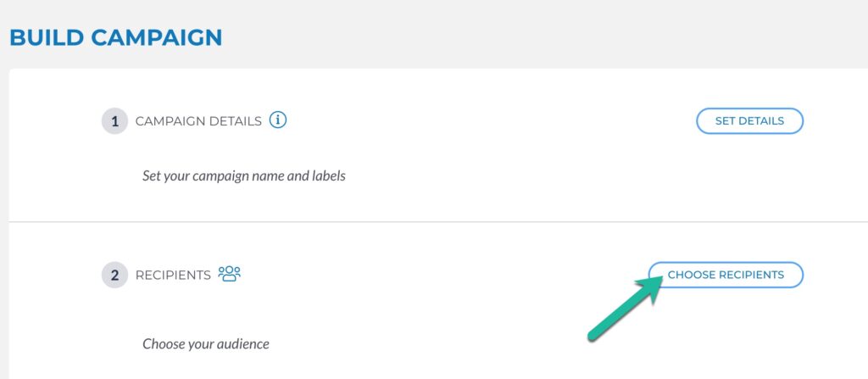Click the word 'labels' in the details hint

(x=329, y=176)
